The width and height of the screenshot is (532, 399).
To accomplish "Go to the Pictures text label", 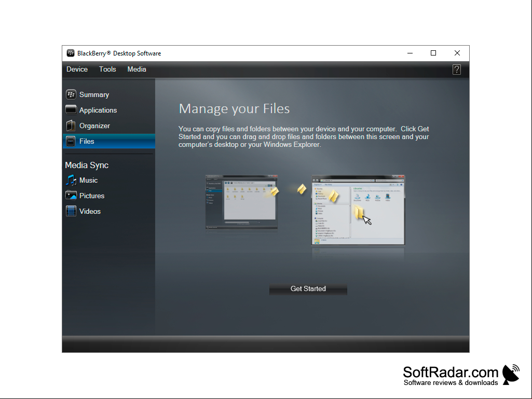I will pyautogui.click(x=91, y=196).
